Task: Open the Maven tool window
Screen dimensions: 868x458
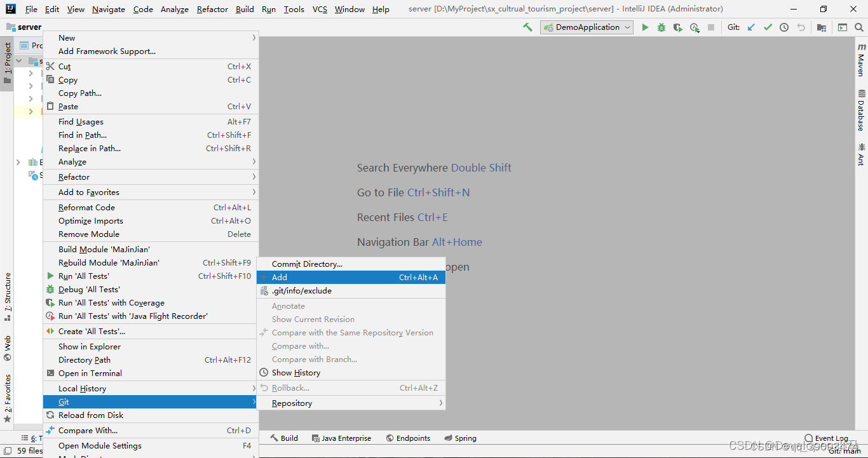Action: point(861,60)
